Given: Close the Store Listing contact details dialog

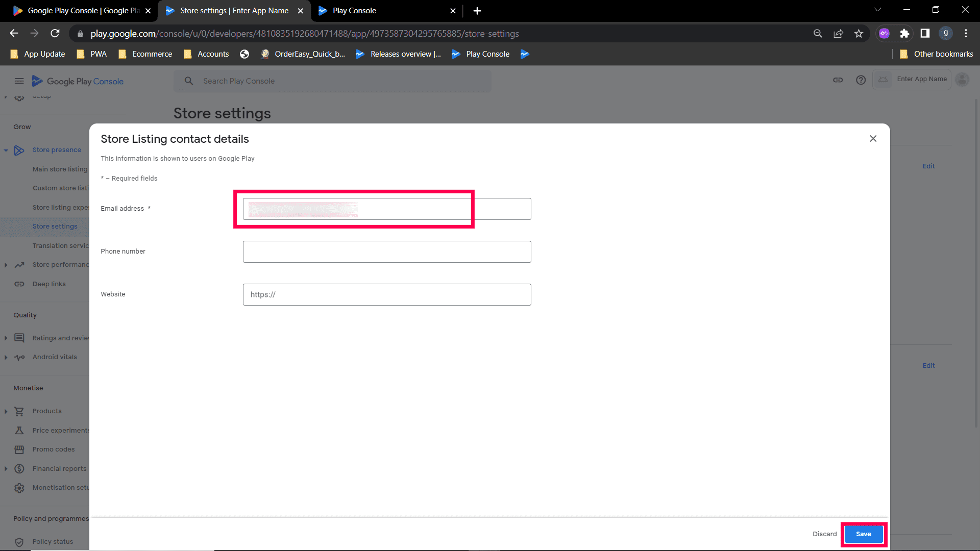Looking at the screenshot, I should (x=873, y=139).
